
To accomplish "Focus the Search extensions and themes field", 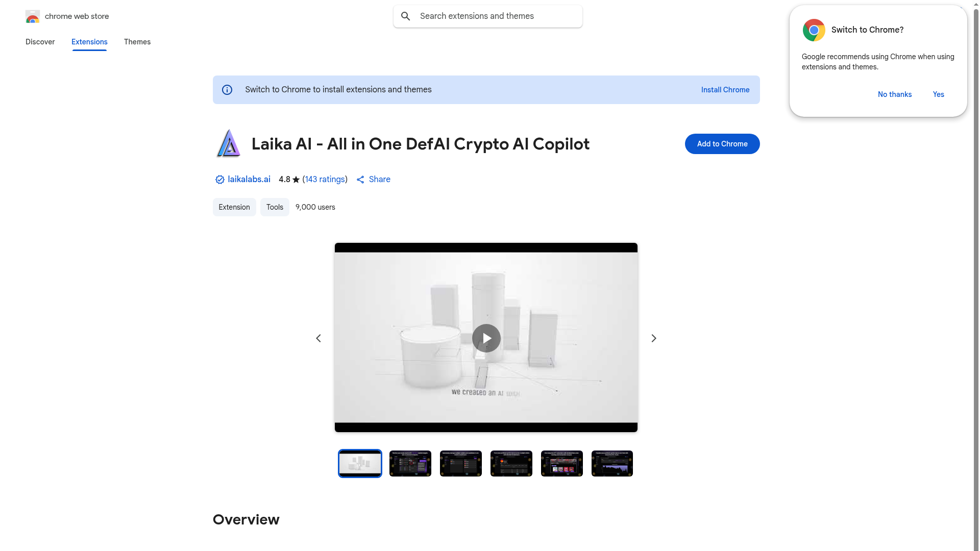I will pos(488,16).
